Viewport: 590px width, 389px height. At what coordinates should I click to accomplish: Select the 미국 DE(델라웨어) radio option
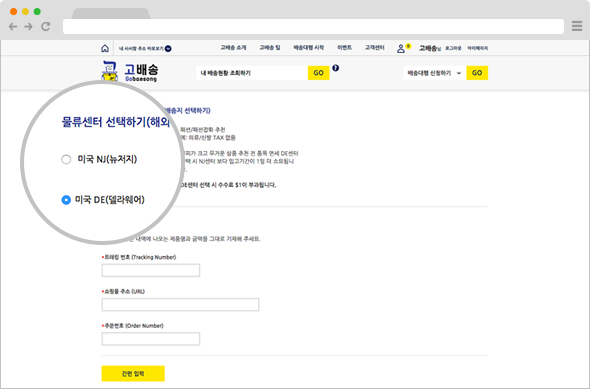point(66,200)
